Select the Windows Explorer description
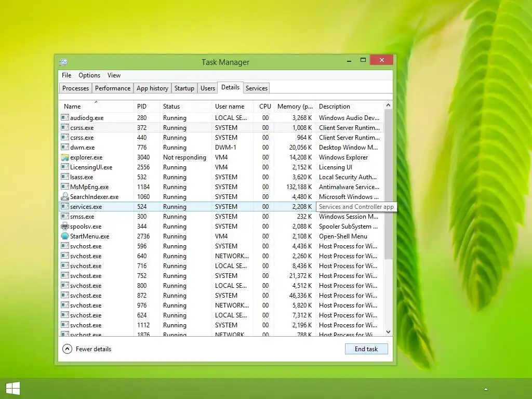Viewport: 532px width, 399px height. click(343, 157)
